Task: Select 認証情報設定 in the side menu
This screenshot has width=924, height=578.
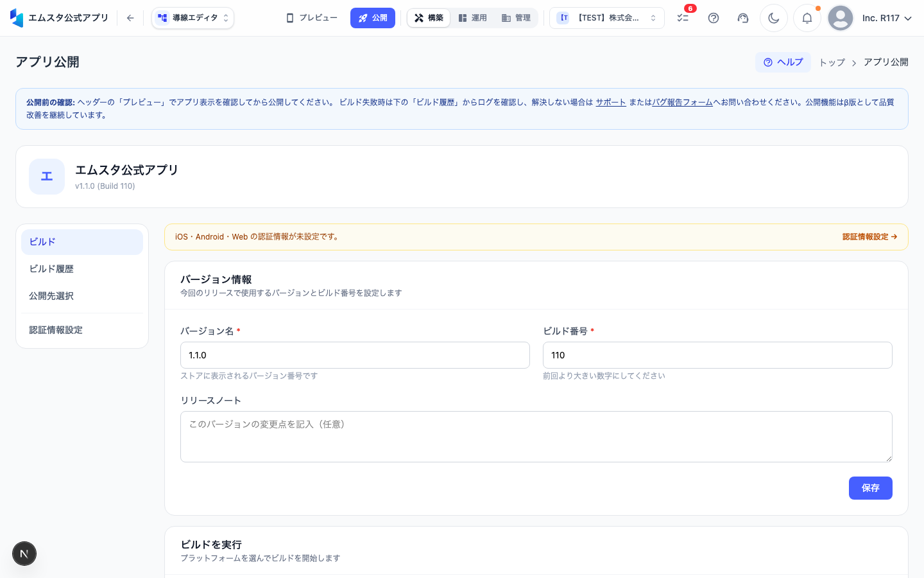Action: [82, 330]
